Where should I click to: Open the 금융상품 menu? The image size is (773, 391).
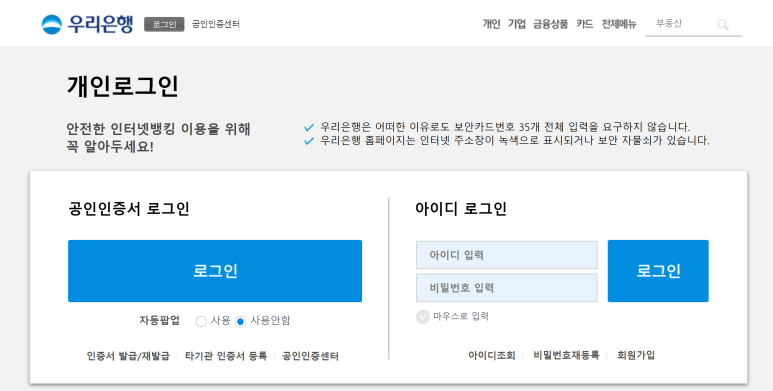coord(551,24)
